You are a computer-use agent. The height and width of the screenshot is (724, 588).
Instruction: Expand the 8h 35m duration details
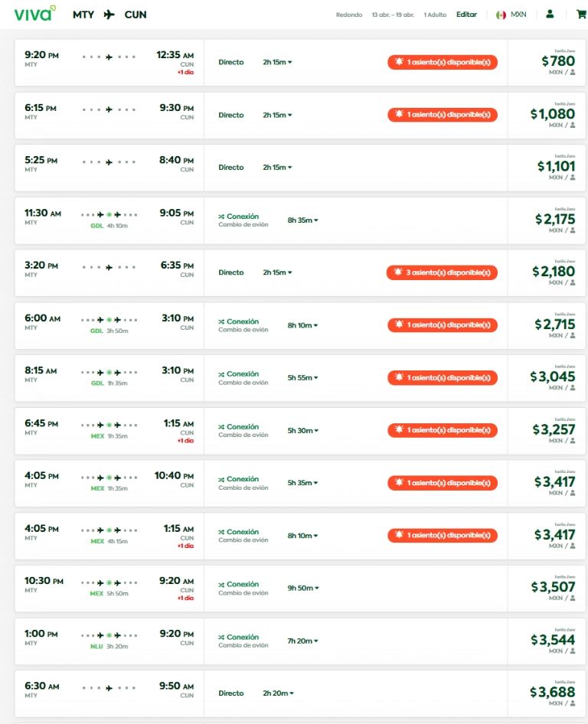302,220
